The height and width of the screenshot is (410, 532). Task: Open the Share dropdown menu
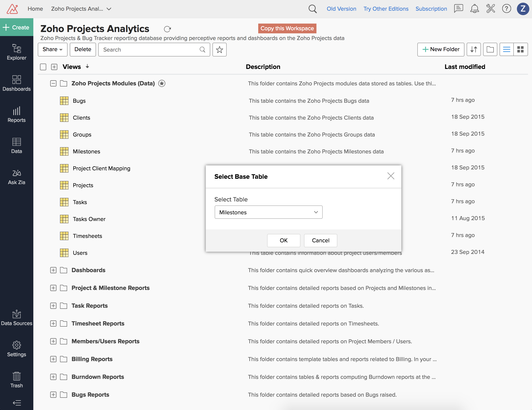[52, 50]
